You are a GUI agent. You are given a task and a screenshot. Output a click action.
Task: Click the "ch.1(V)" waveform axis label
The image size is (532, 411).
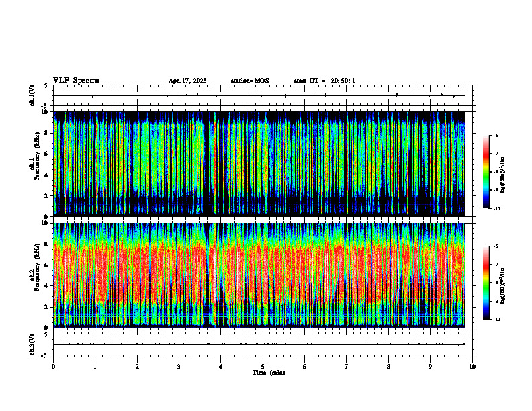click(x=32, y=95)
